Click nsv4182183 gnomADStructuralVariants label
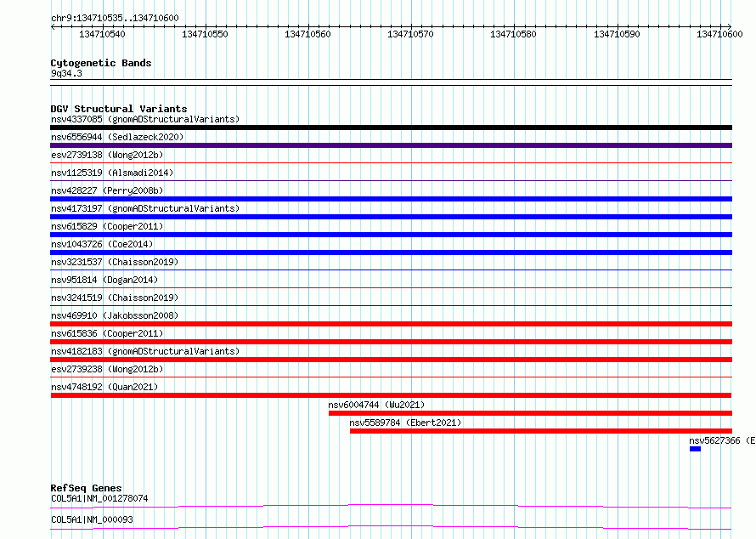This screenshot has width=756, height=539. [x=145, y=351]
